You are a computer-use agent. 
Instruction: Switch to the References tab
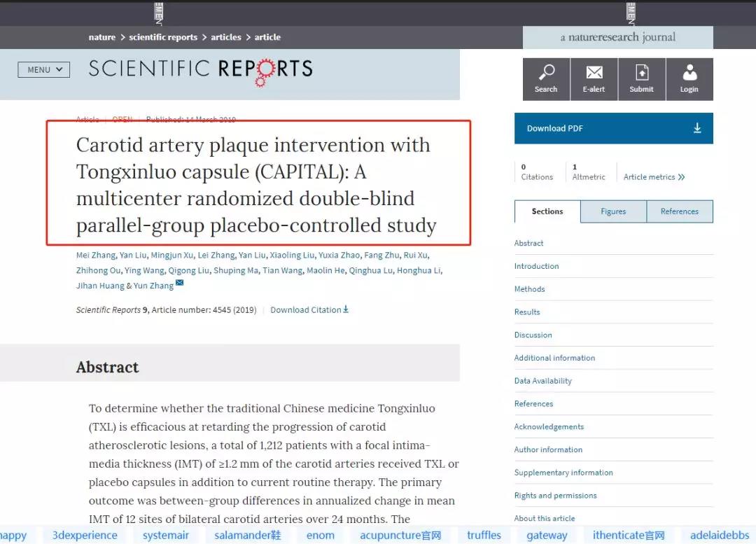pos(679,211)
